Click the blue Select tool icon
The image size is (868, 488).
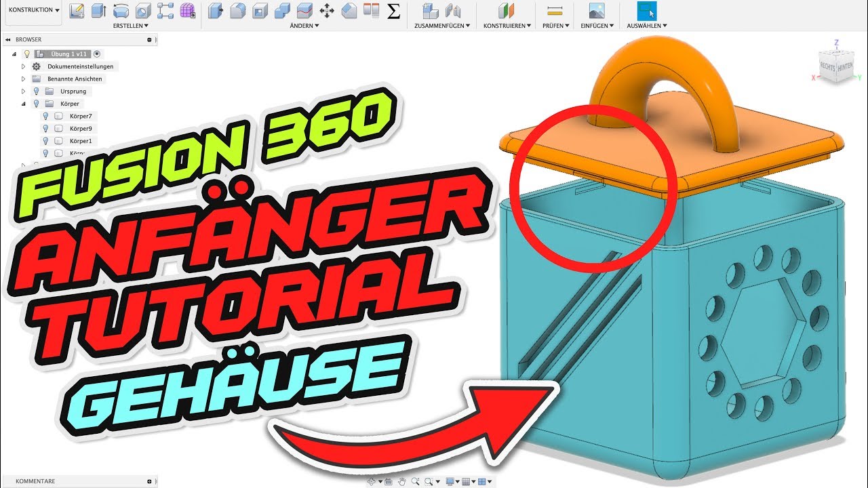pyautogui.click(x=647, y=10)
